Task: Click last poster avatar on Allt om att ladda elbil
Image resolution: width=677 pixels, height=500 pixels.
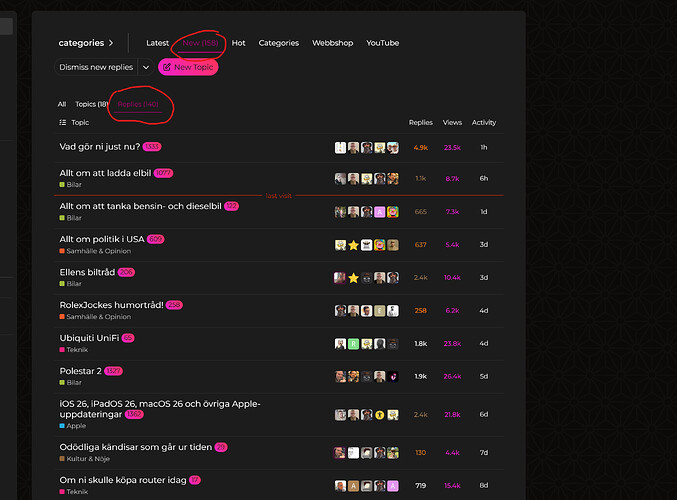Action: point(393,179)
